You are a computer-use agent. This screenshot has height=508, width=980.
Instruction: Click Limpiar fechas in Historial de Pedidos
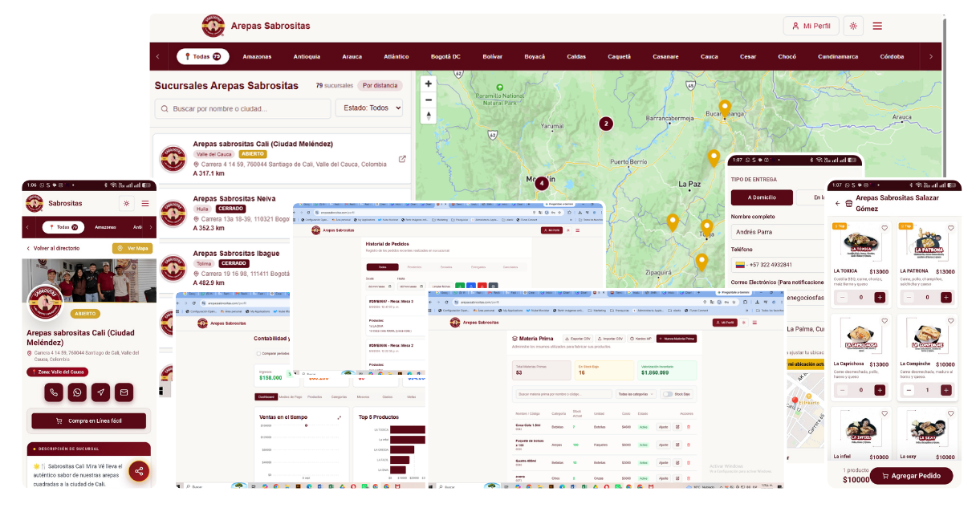click(x=441, y=286)
